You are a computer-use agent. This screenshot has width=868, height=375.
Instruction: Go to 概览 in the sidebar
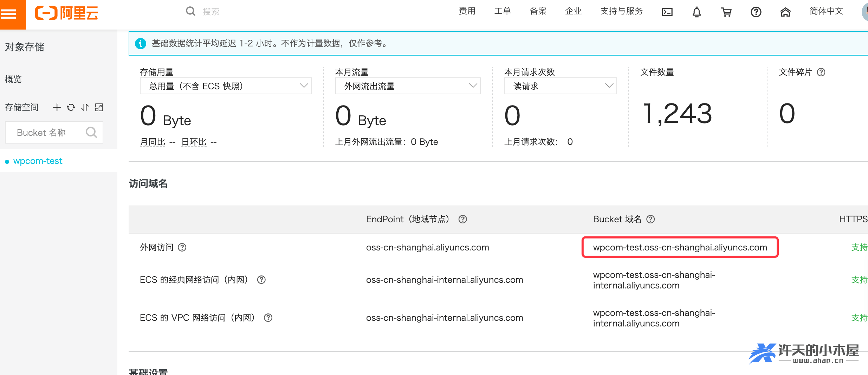coord(13,79)
